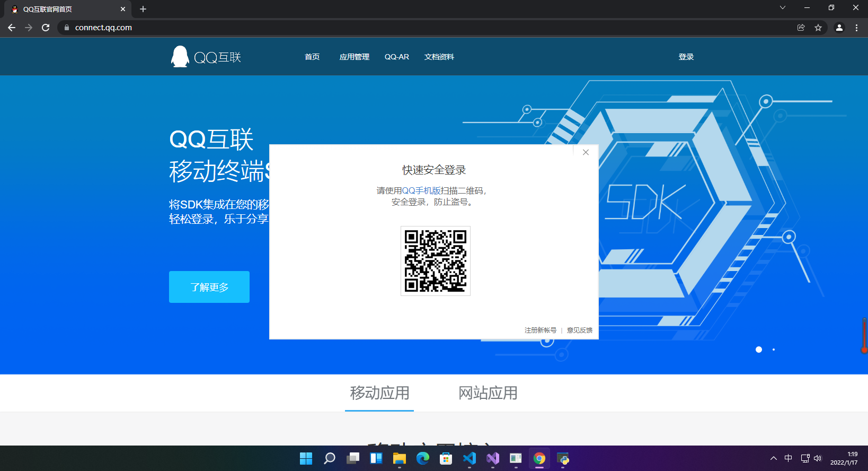The width and height of the screenshot is (868, 471).
Task: Open Windows taskbar search
Action: 330,458
